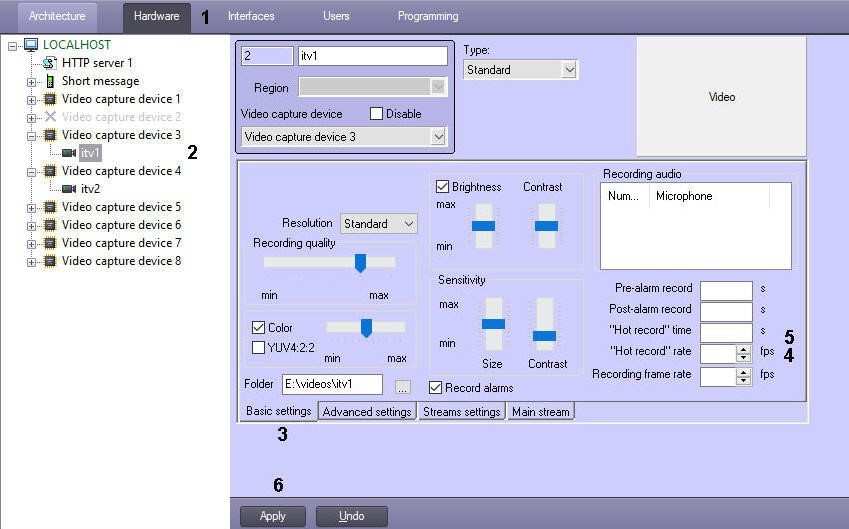Screen dimensions: 849x529
Task: Expand Video capture device 1 node
Action: (31, 100)
